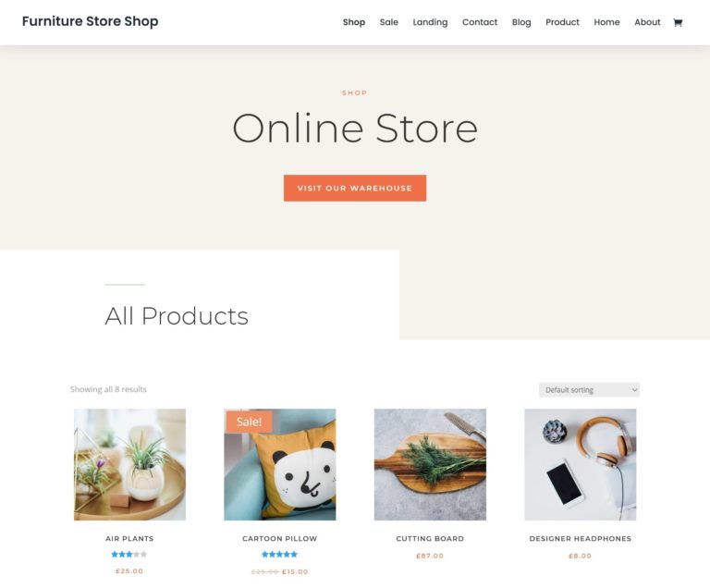710x588 pixels.
Task: Open the Cutting Board product image
Action: (x=430, y=464)
